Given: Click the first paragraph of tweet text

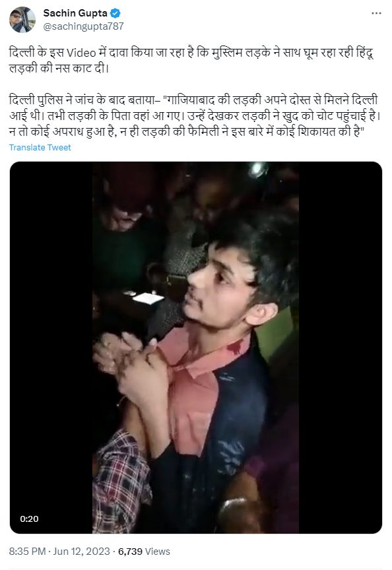Looking at the screenshot, I should 191,60.
